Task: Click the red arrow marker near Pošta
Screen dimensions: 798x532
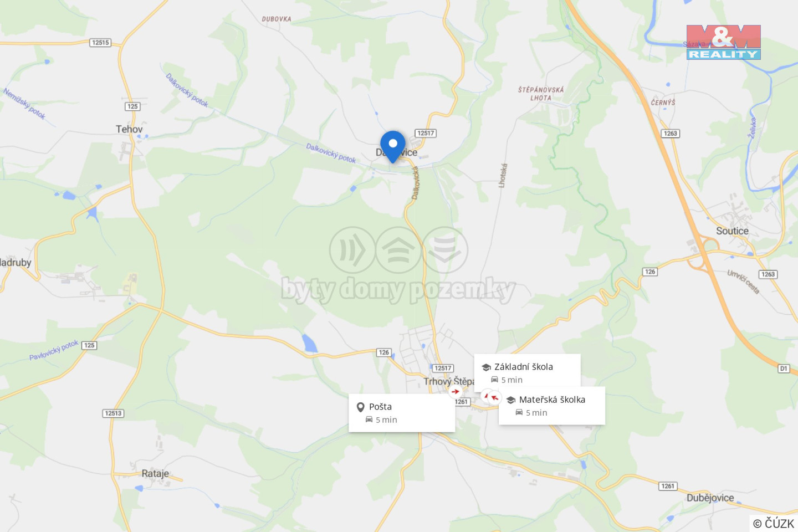Action: tap(456, 391)
